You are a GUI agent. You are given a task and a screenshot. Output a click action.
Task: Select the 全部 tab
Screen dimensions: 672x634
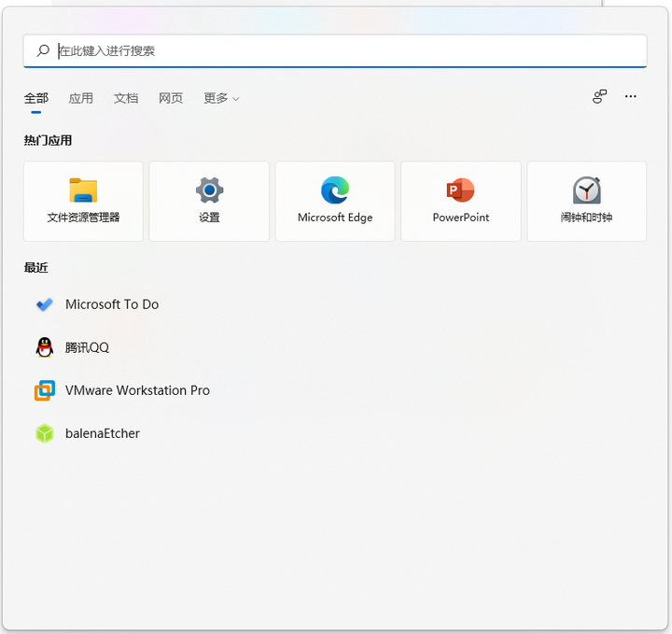(36, 98)
